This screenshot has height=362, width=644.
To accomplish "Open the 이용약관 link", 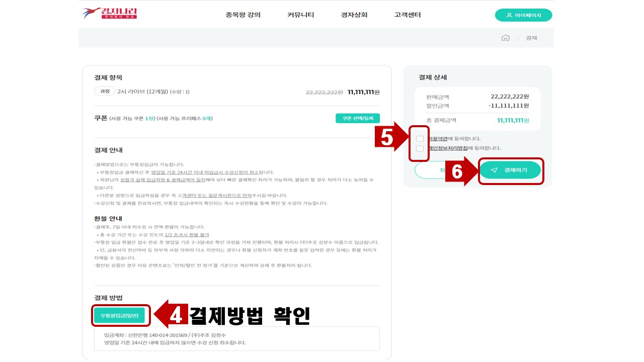I will click(437, 139).
